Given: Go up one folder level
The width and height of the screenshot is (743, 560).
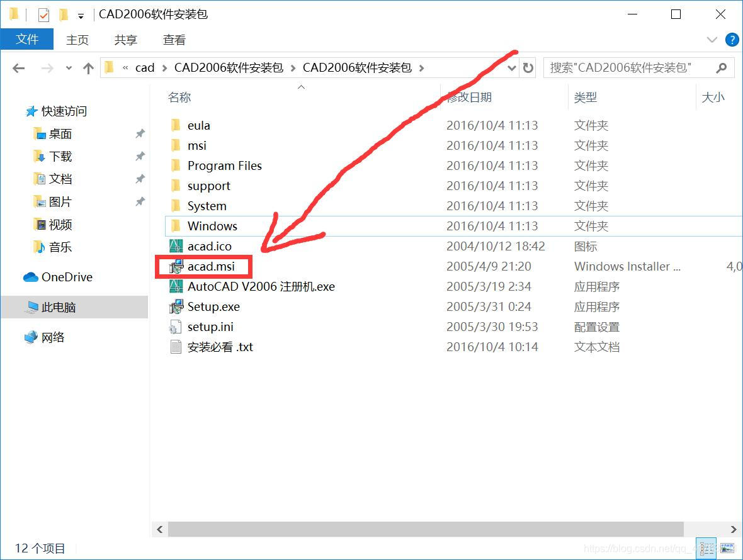Looking at the screenshot, I should (88, 68).
